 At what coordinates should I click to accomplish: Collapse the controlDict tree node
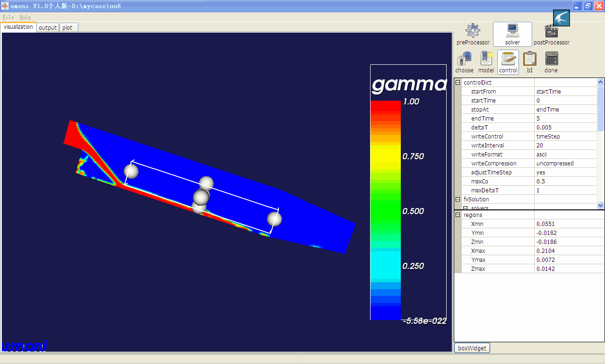(x=458, y=83)
